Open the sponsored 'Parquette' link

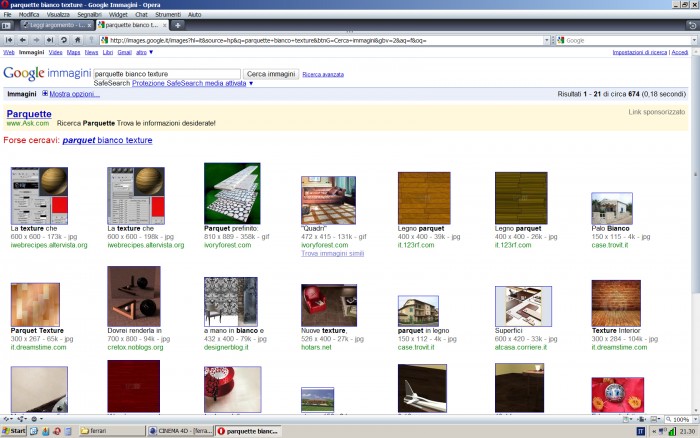29,114
